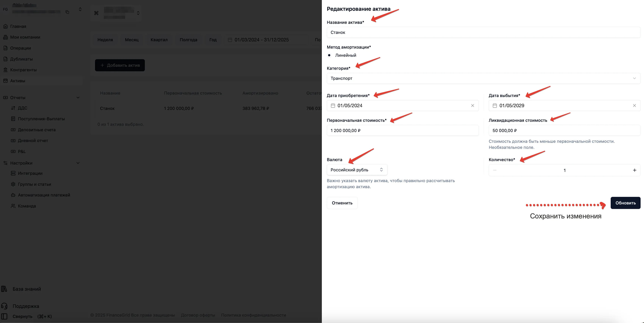
Task: Click the calendar icon in the date range filter
Action: click(230, 40)
